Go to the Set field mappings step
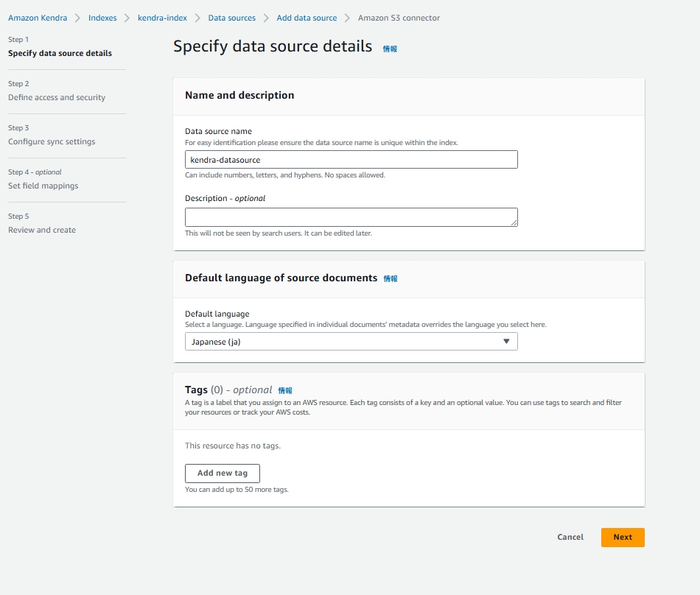Image resolution: width=700 pixels, height=595 pixels. pyautogui.click(x=43, y=186)
